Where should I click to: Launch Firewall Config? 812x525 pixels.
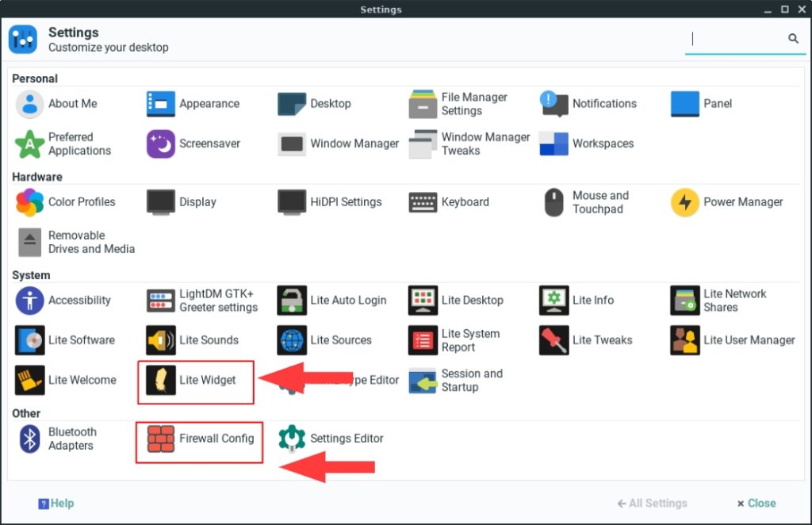pos(198,438)
